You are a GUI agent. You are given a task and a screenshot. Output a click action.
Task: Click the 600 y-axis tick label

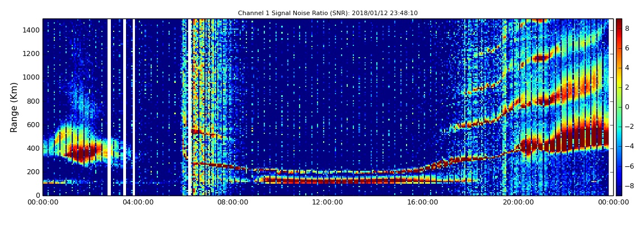point(34,124)
